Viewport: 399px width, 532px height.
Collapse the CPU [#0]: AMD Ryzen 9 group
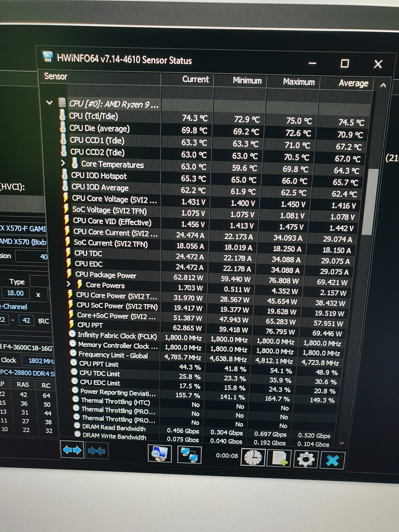point(49,103)
